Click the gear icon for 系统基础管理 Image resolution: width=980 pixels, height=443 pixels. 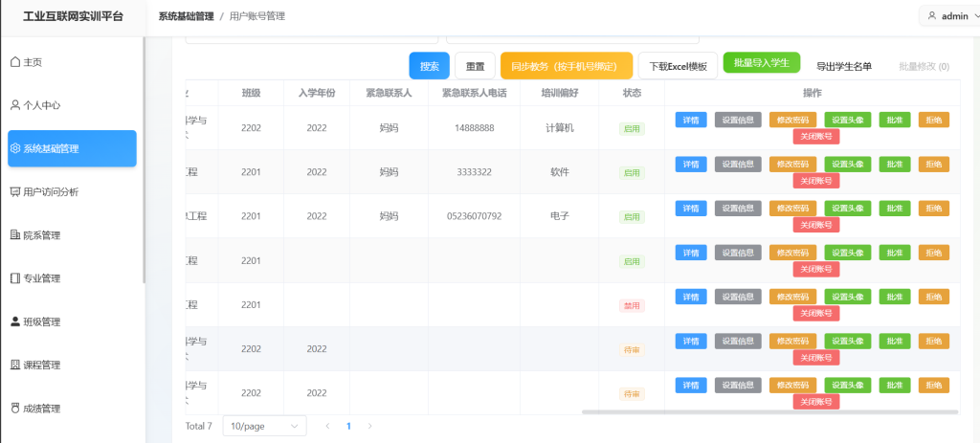tap(15, 148)
